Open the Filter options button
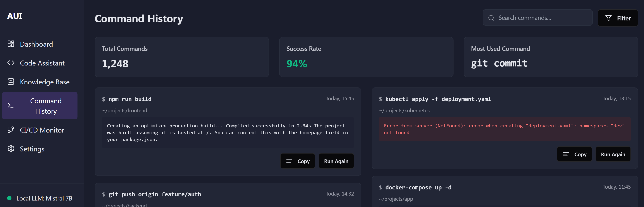 coord(617,18)
